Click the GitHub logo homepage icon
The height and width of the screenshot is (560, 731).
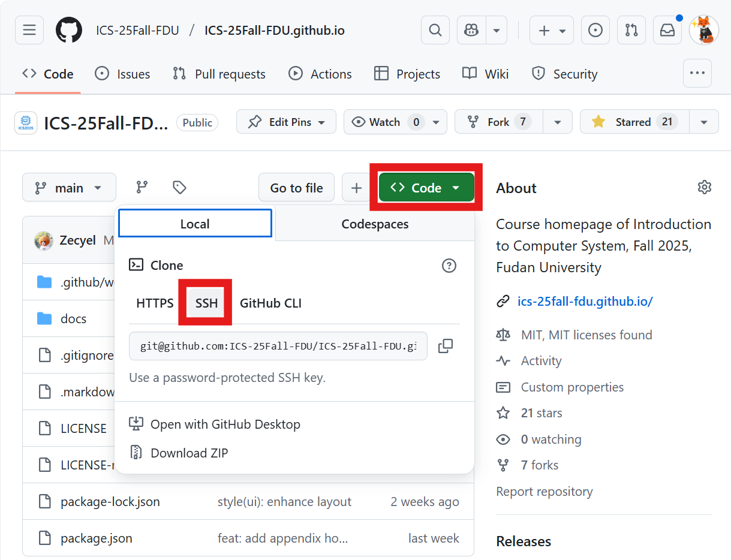(69, 30)
